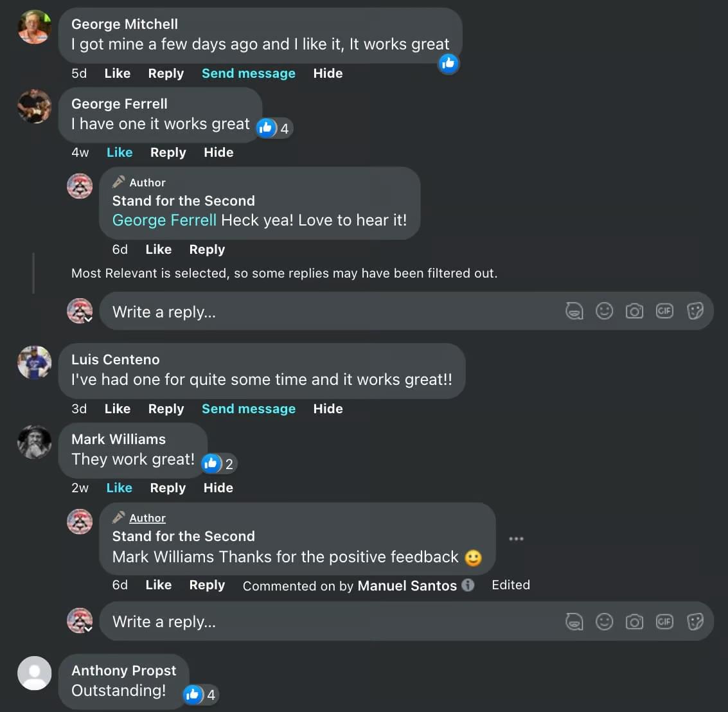Open emoji picker in first reply box

(x=604, y=312)
